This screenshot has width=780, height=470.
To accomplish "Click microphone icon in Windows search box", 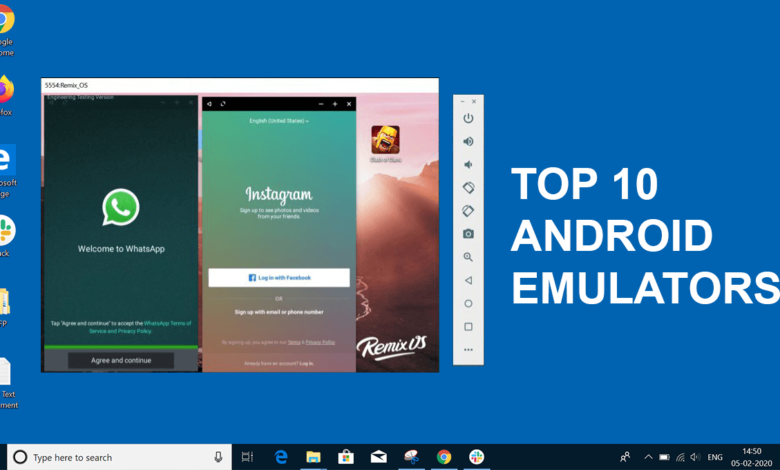I will coord(218,457).
